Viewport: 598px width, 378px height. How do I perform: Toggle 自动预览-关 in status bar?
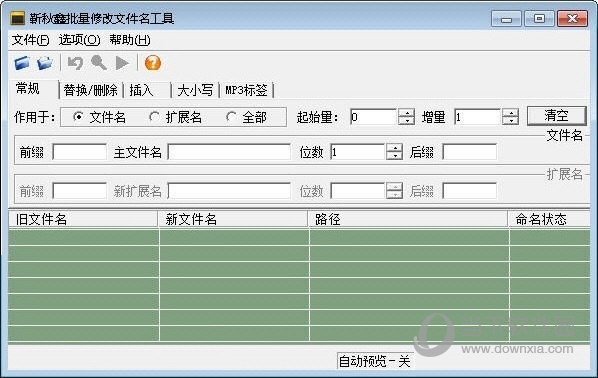click(375, 361)
